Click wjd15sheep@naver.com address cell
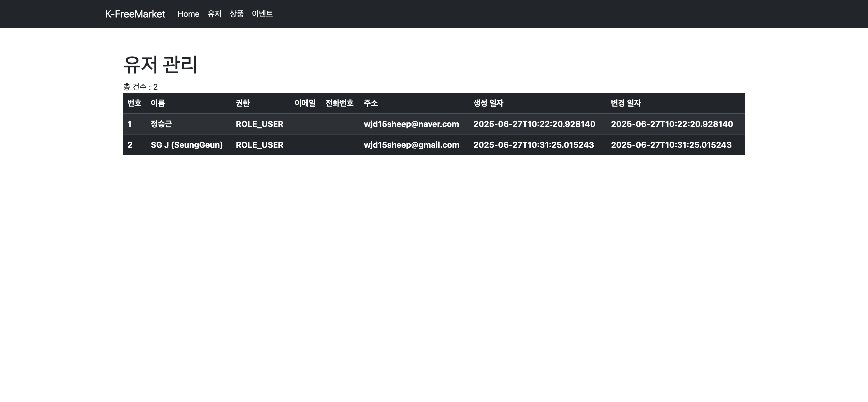 click(x=411, y=124)
